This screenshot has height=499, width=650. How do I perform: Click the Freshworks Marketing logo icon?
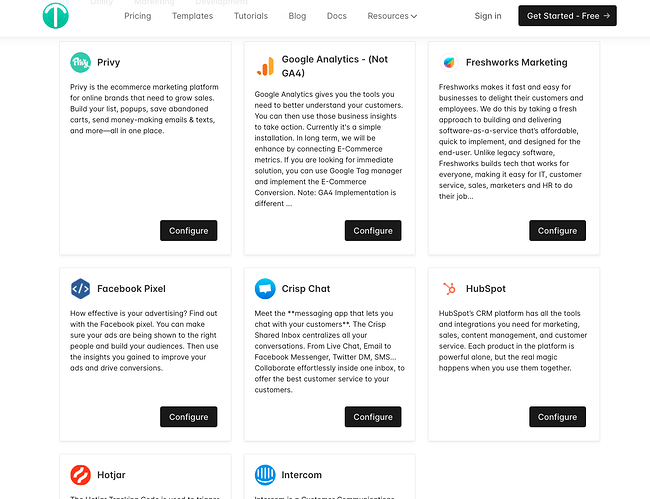(x=449, y=63)
